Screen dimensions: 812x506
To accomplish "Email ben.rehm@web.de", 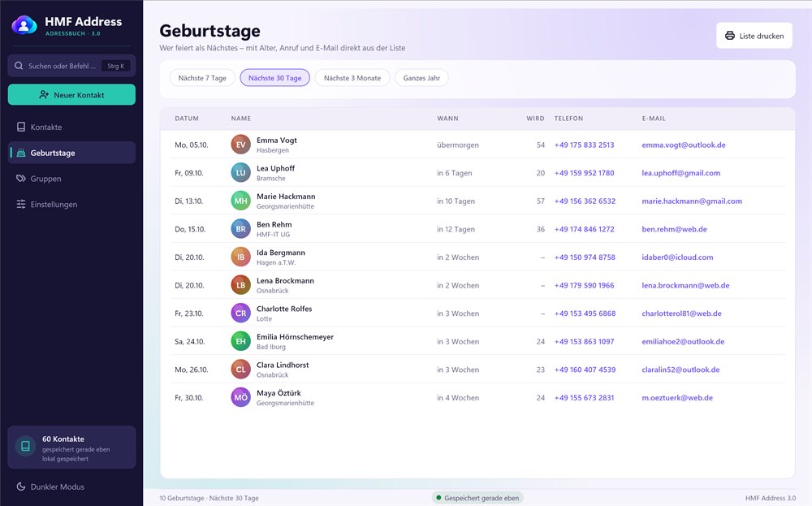I will click(x=674, y=229).
